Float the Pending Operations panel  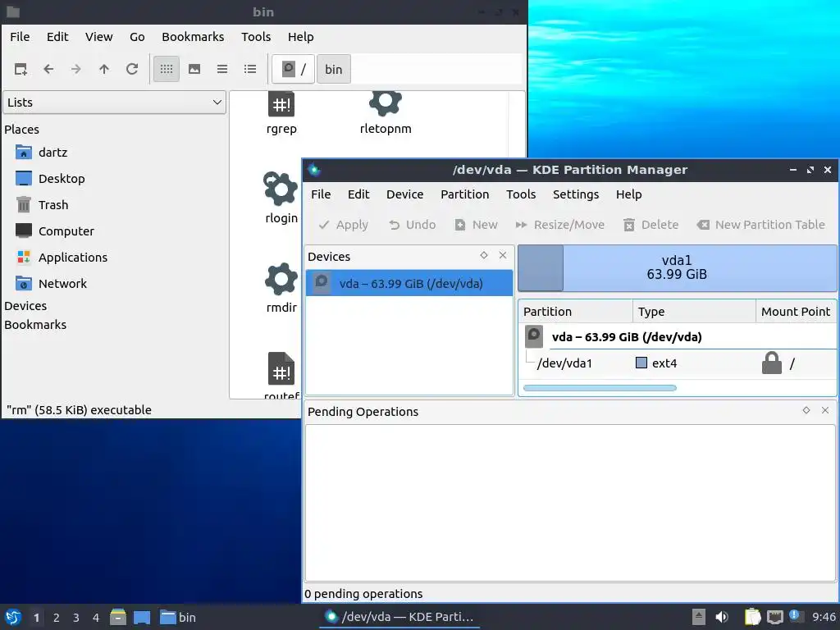(806, 410)
